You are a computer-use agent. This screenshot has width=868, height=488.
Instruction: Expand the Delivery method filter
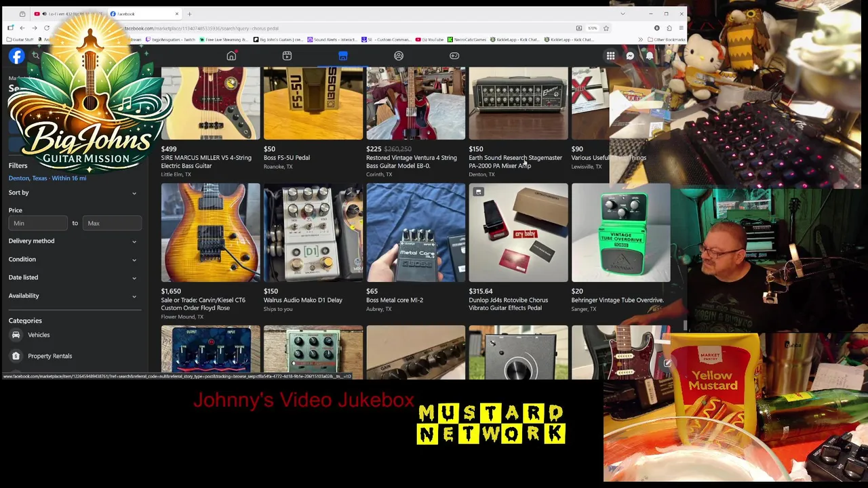(74, 241)
